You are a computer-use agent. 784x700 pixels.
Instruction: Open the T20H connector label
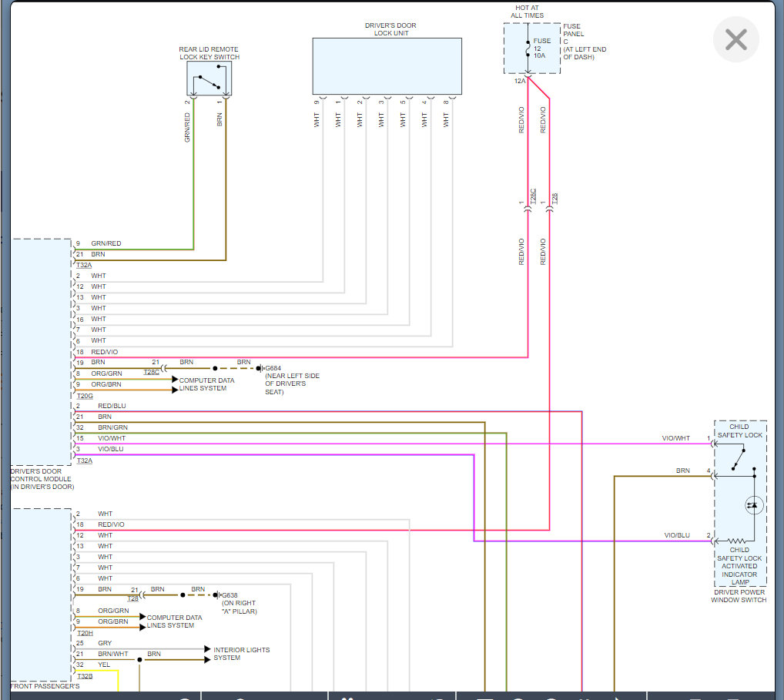click(x=85, y=633)
